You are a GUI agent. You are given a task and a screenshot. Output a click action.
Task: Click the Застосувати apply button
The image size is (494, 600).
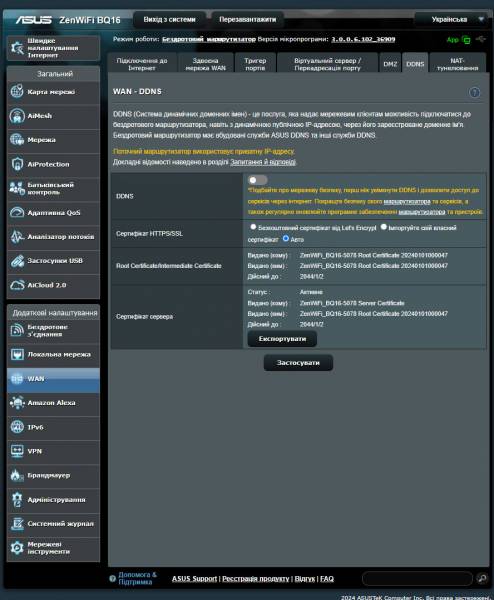point(298,363)
